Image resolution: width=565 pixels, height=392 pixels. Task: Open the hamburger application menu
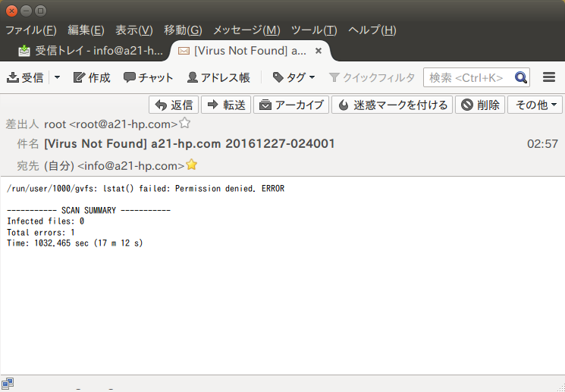coord(549,77)
